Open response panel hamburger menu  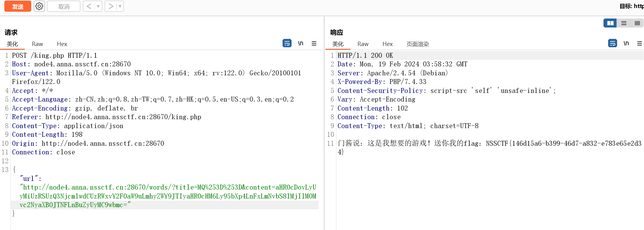click(639, 44)
